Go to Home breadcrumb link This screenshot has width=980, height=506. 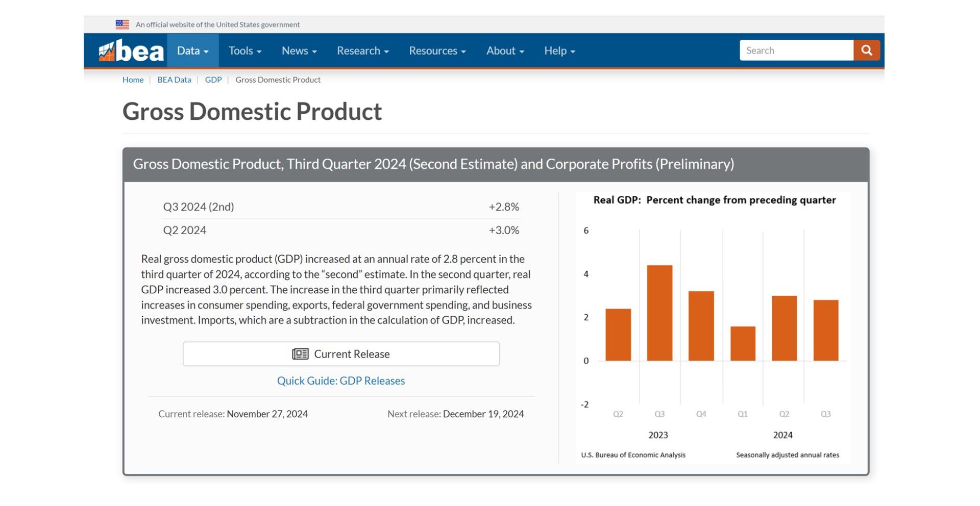pyautogui.click(x=133, y=80)
